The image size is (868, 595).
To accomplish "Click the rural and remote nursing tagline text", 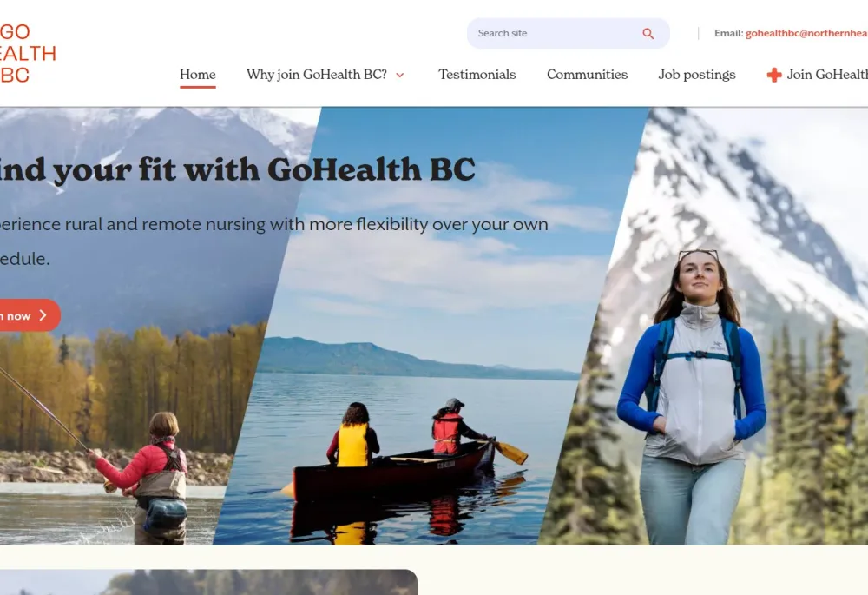I will [274, 241].
